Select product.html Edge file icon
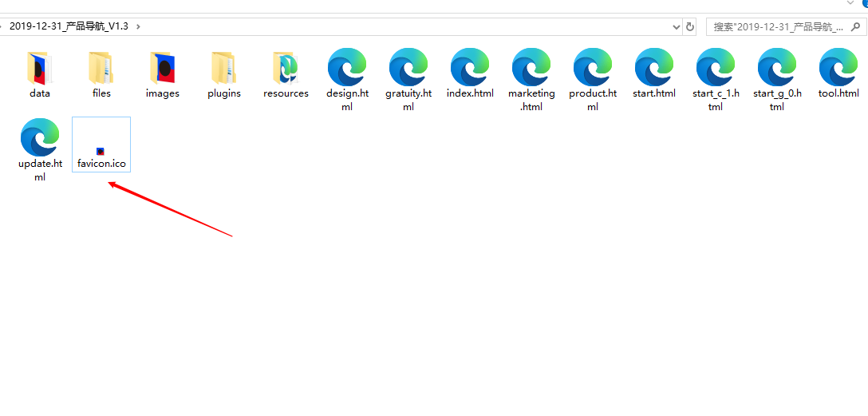 point(593,67)
